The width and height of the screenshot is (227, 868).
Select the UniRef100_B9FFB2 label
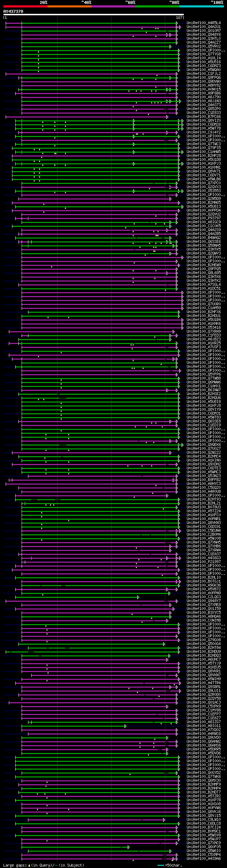click(204, 480)
